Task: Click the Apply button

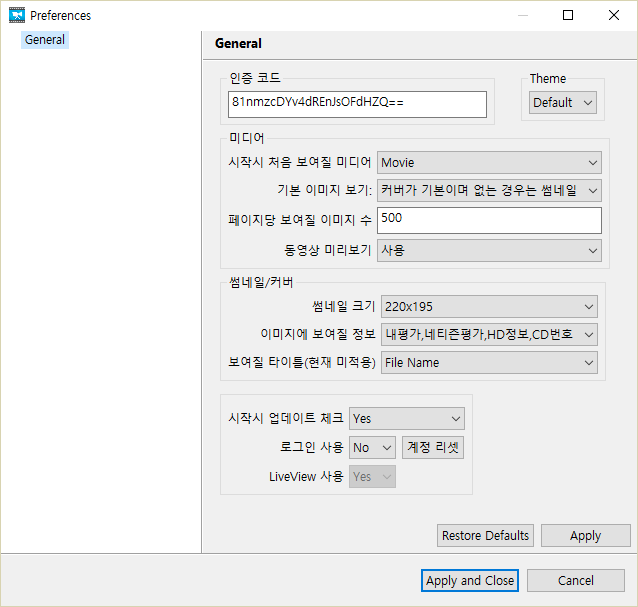Action: (586, 535)
